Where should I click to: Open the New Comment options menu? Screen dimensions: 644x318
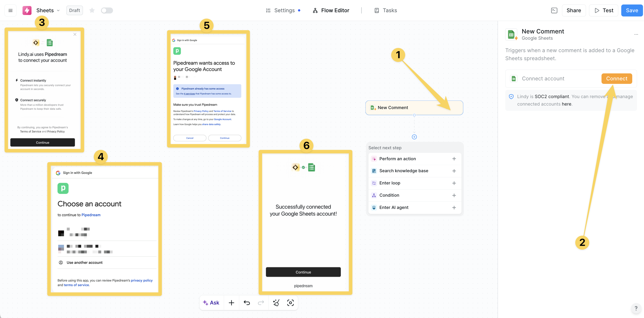click(636, 34)
